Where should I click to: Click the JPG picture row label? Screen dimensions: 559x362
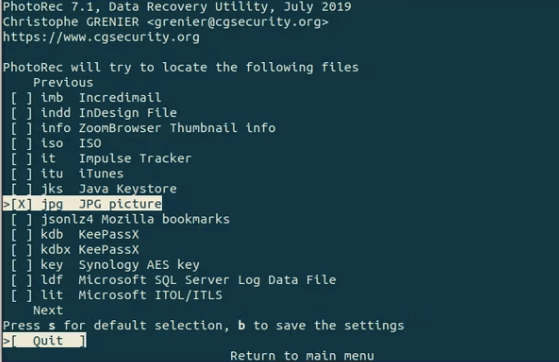coord(120,204)
